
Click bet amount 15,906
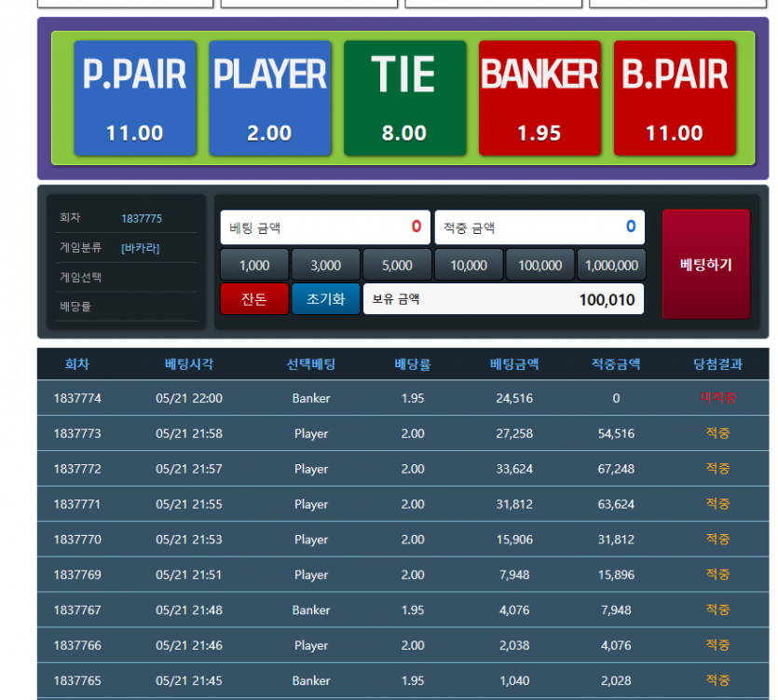514,539
